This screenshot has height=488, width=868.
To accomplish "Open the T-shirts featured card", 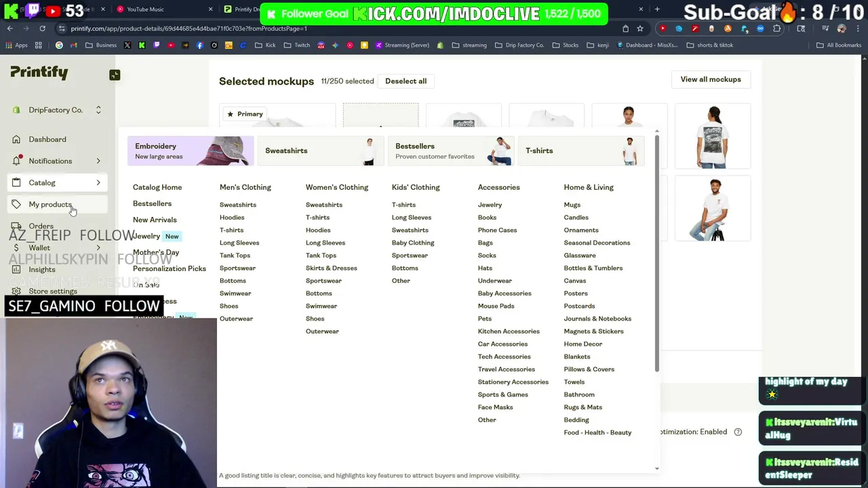I will tap(581, 151).
